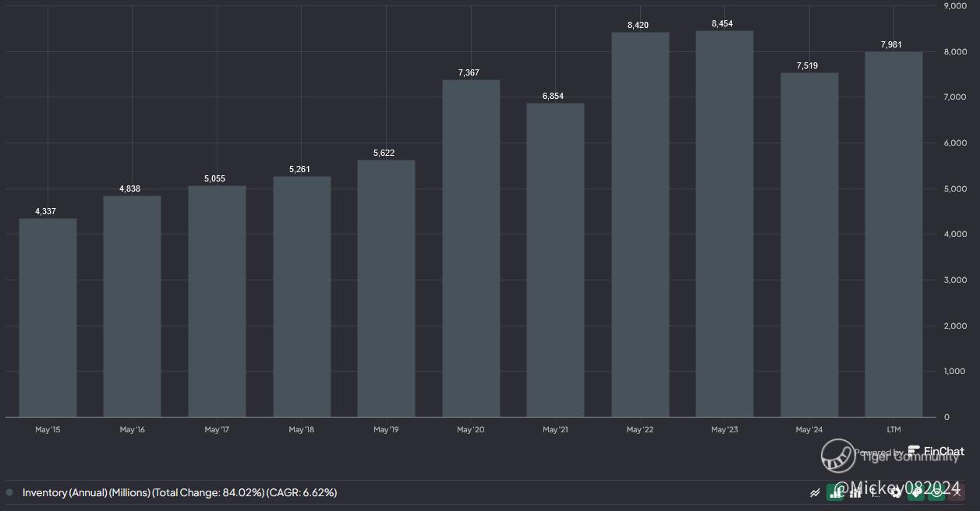Switch series to line chart type

tap(815, 493)
